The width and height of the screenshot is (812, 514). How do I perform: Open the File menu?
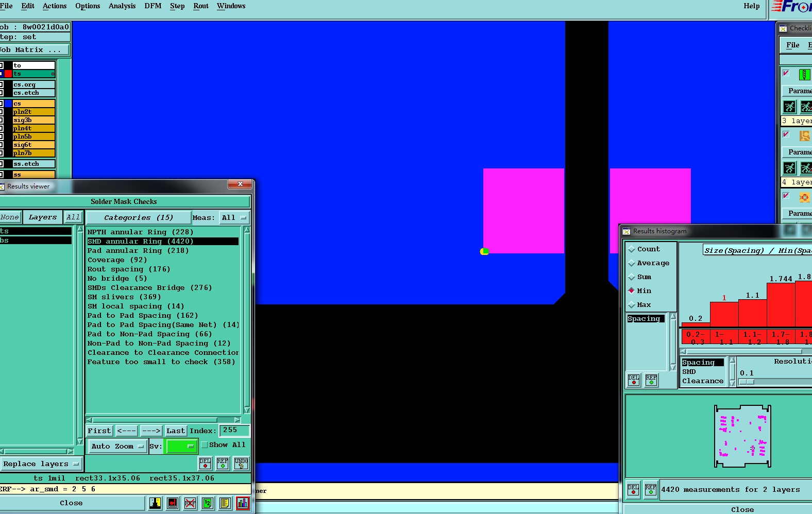[x=6, y=6]
